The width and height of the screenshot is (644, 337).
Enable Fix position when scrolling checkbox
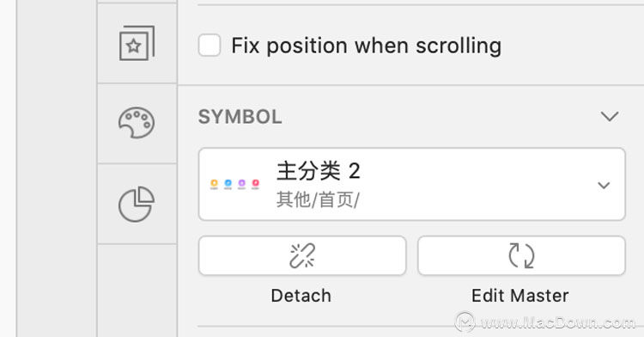[x=210, y=46]
